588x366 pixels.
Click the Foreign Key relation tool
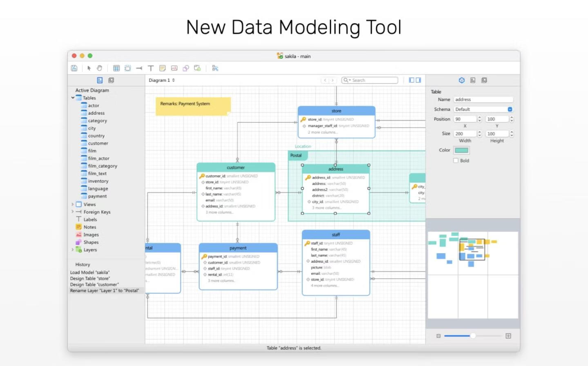click(x=139, y=68)
